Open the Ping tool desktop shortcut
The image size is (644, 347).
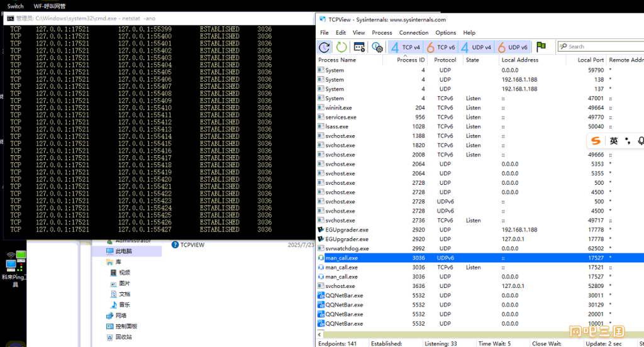point(15,269)
